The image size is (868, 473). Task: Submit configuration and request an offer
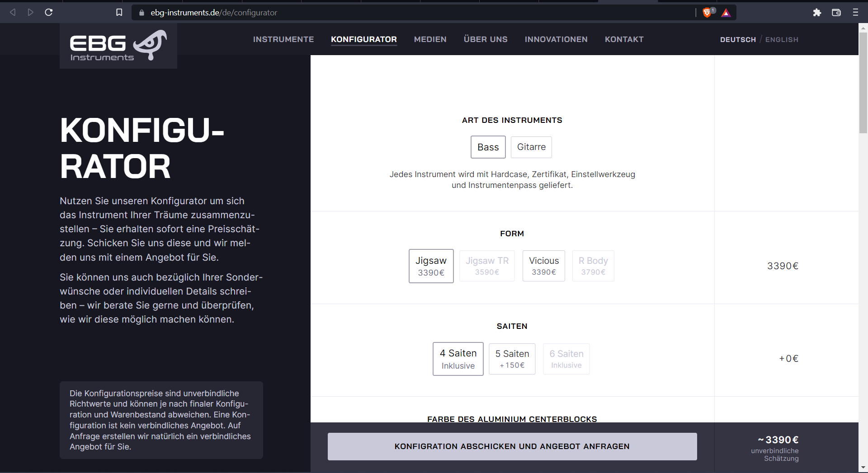[x=512, y=446]
